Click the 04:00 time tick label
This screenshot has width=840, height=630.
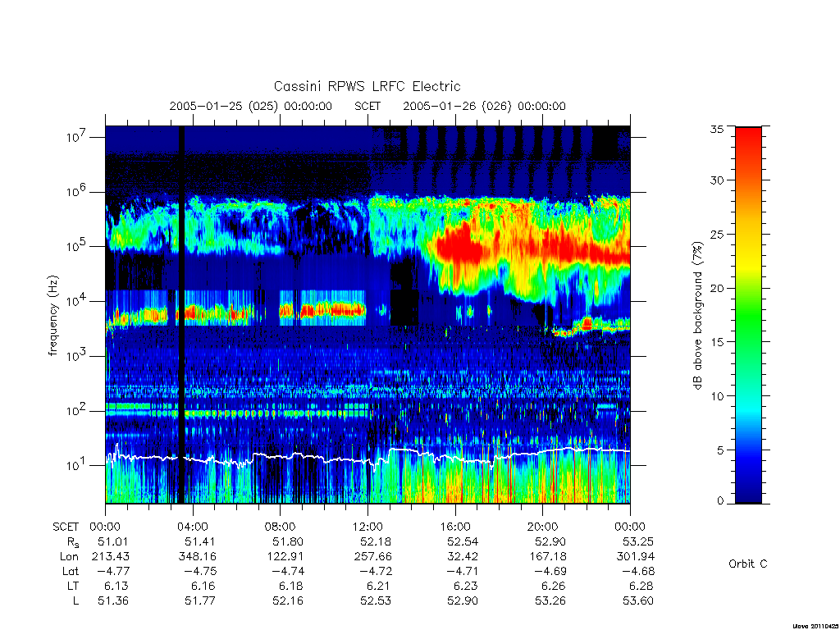tap(192, 527)
